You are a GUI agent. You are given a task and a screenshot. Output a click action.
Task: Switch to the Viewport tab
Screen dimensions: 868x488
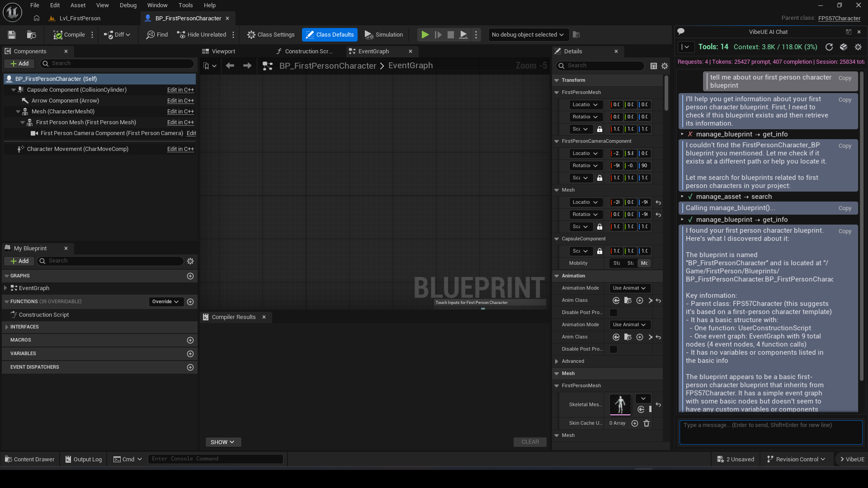click(222, 51)
